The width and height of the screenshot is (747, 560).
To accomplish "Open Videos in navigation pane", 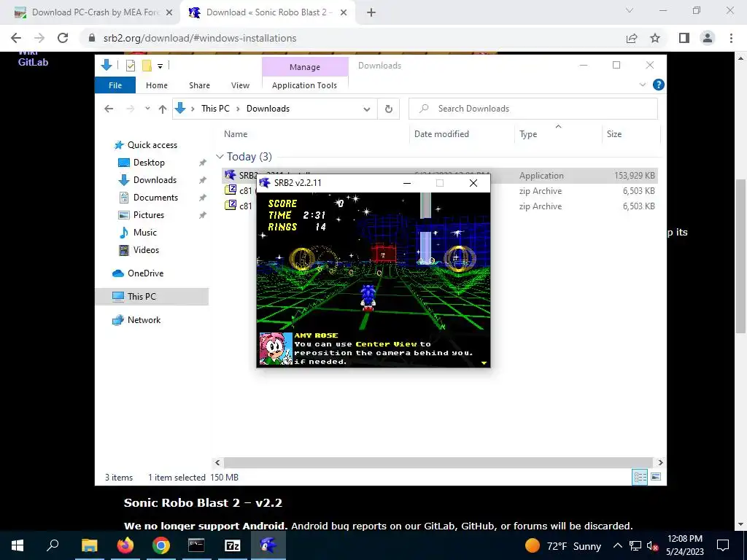I will point(146,250).
